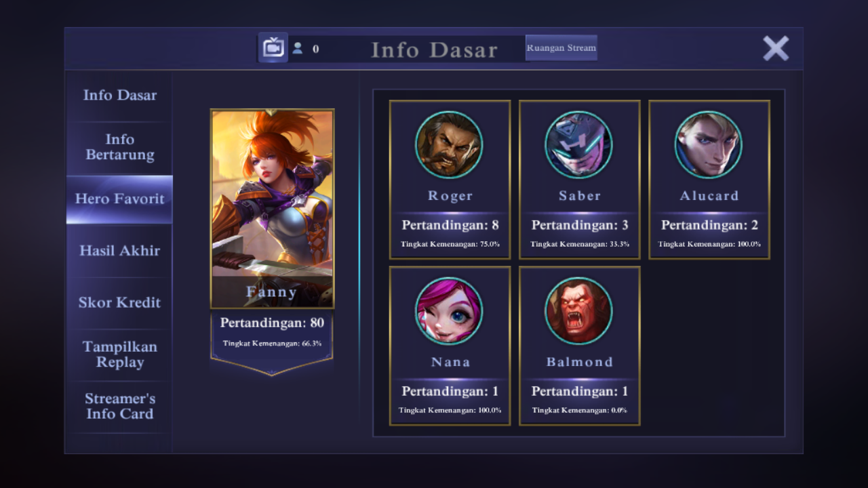This screenshot has width=868, height=488.
Task: Click the viewer count person icon
Action: pos(298,48)
